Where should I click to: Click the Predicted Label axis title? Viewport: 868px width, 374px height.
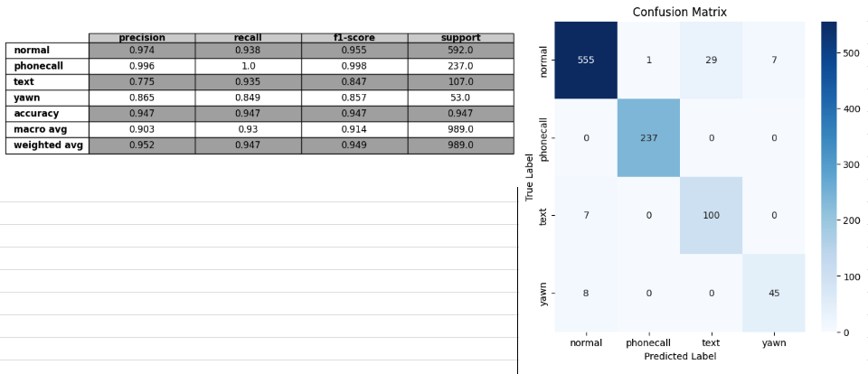(x=680, y=356)
